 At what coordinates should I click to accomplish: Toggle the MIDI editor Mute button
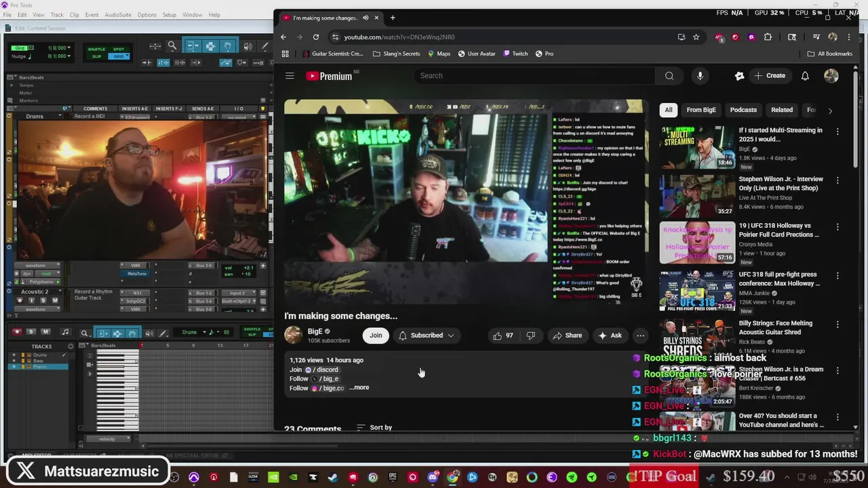point(45,331)
